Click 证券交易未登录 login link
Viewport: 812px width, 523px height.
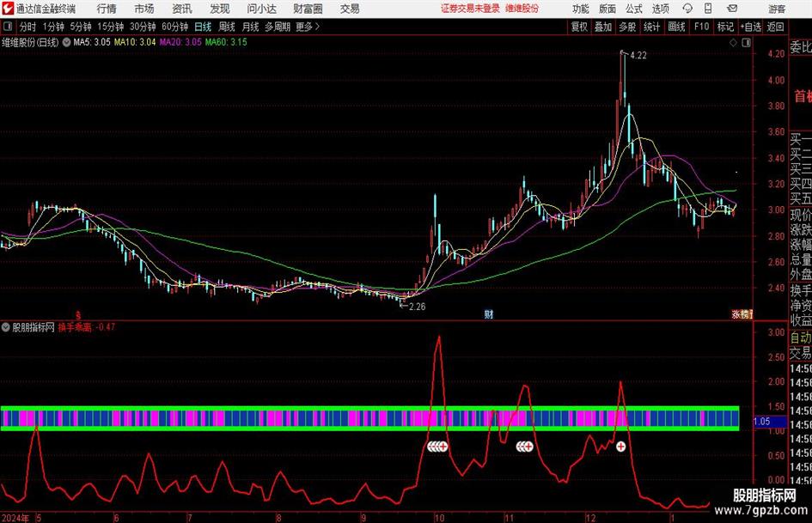(470, 9)
